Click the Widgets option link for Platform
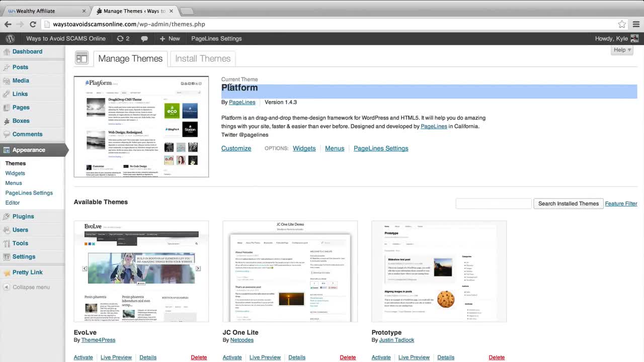Image resolution: width=644 pixels, height=362 pixels. click(304, 148)
